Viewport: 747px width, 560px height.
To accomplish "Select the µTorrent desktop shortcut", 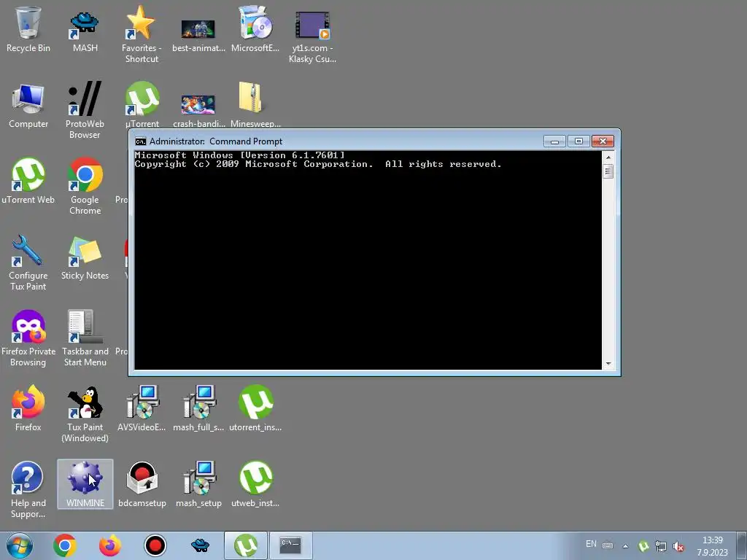I will (142, 105).
